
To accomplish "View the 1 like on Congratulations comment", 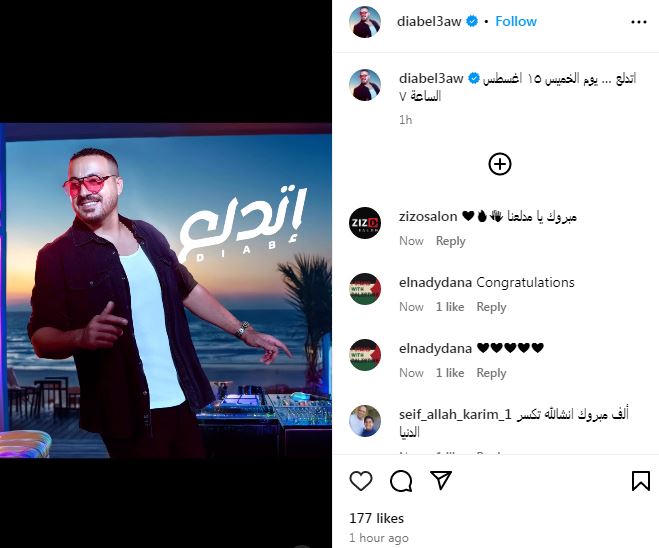I will coord(450,307).
